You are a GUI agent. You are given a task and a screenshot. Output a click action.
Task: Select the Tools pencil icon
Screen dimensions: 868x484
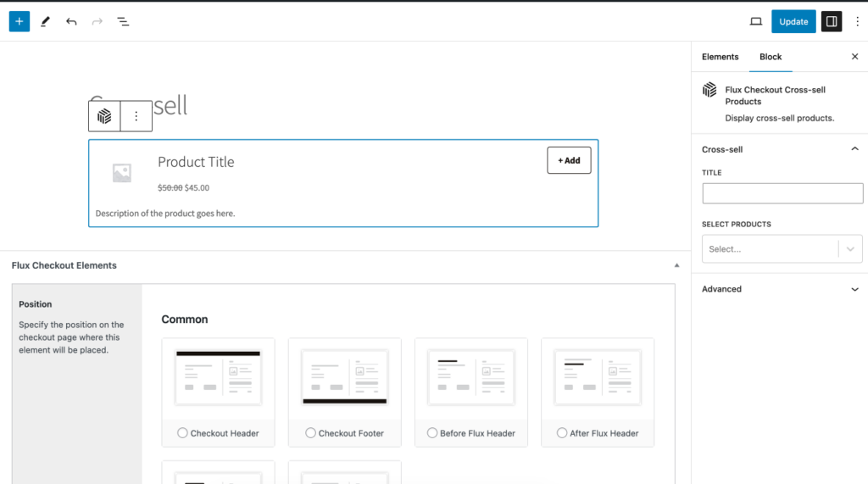pos(46,21)
